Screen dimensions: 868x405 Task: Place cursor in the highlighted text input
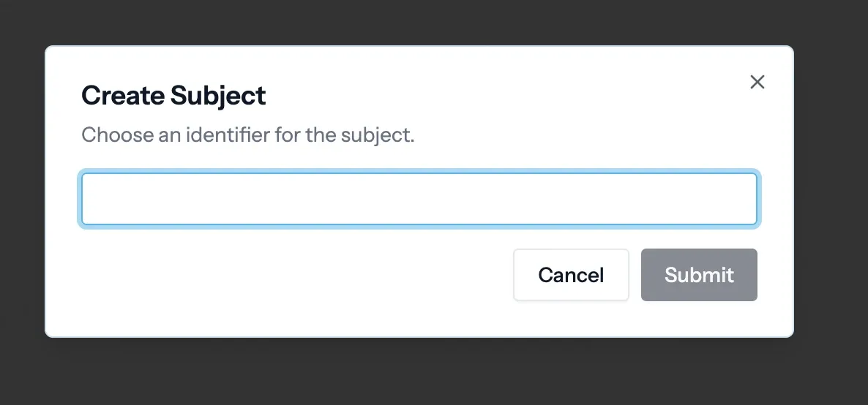coord(419,199)
